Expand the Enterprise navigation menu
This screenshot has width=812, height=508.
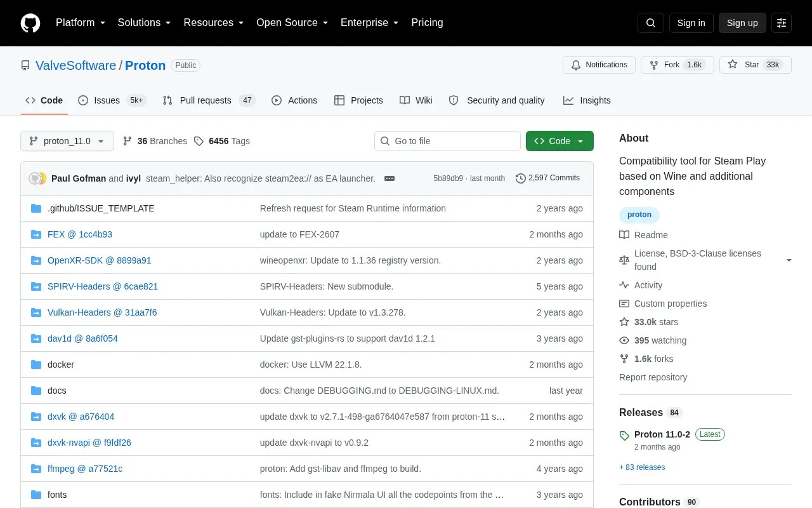(x=370, y=23)
